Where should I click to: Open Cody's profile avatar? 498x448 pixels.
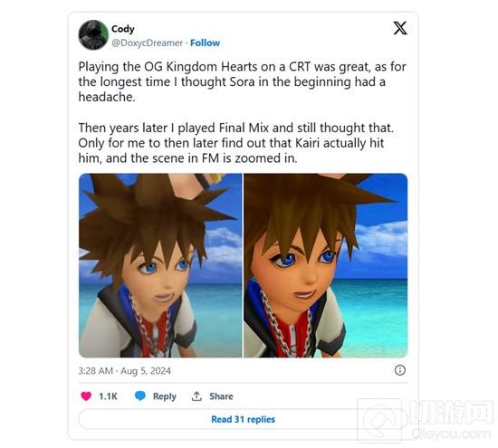click(93, 35)
